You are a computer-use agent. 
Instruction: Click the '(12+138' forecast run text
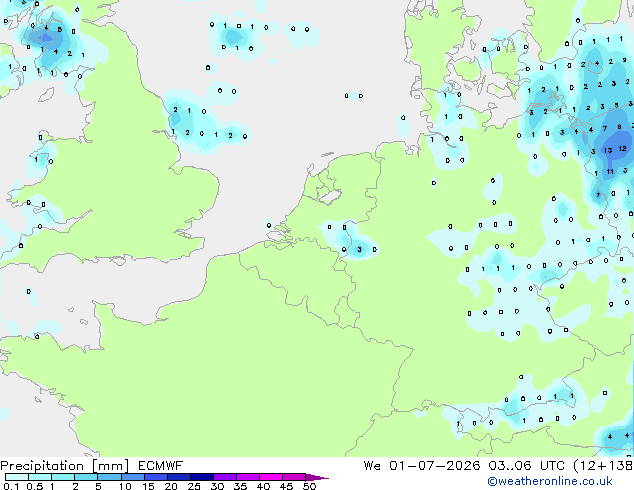click(x=603, y=466)
